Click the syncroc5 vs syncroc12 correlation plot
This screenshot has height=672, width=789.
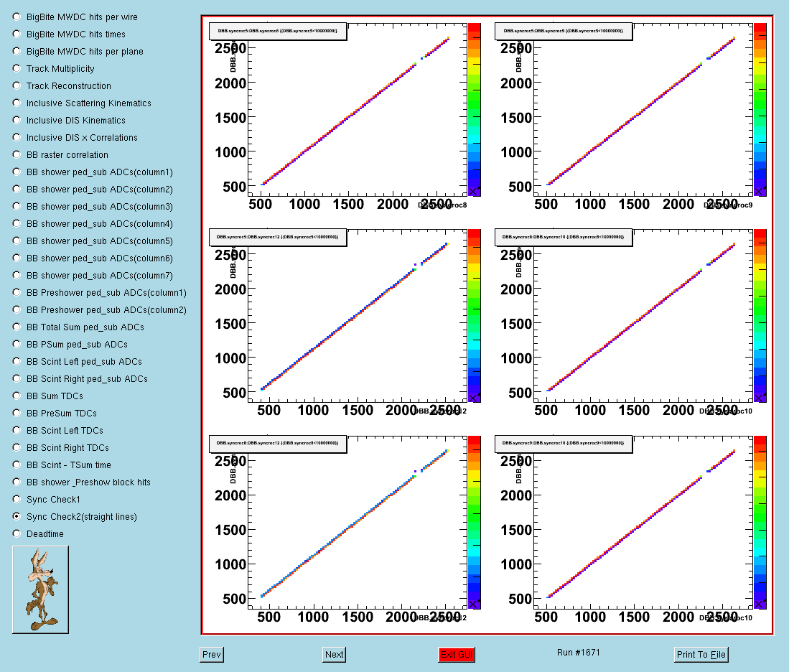click(x=358, y=316)
